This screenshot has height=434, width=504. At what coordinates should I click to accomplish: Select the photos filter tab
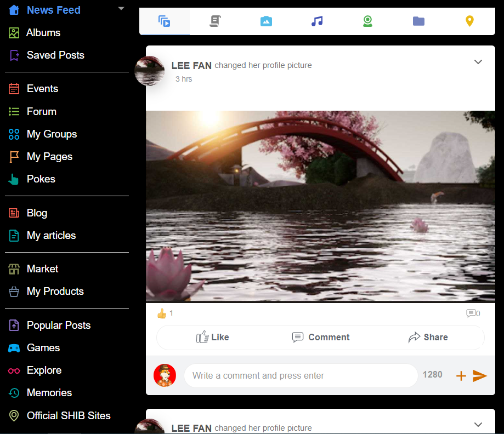point(266,21)
